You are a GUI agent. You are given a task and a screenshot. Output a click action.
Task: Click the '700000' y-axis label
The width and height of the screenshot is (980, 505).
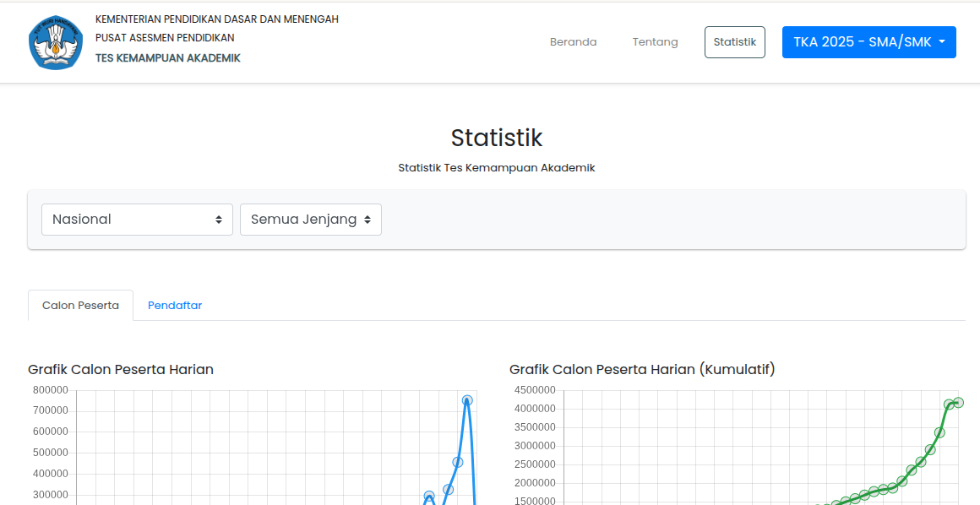coord(51,410)
